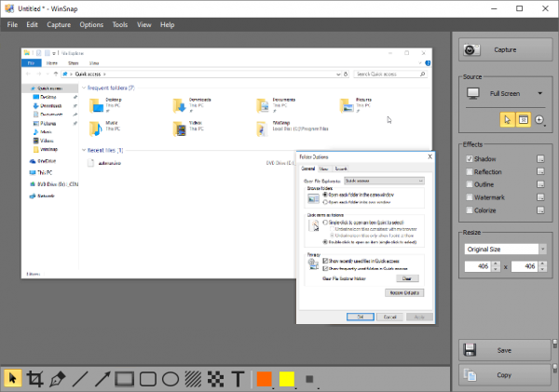Open the File menu

click(12, 24)
